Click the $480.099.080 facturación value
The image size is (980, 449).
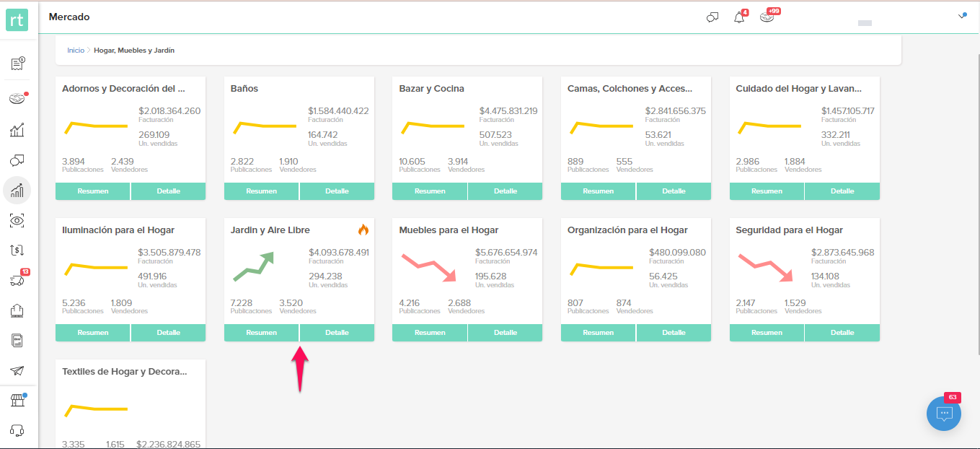tap(677, 253)
